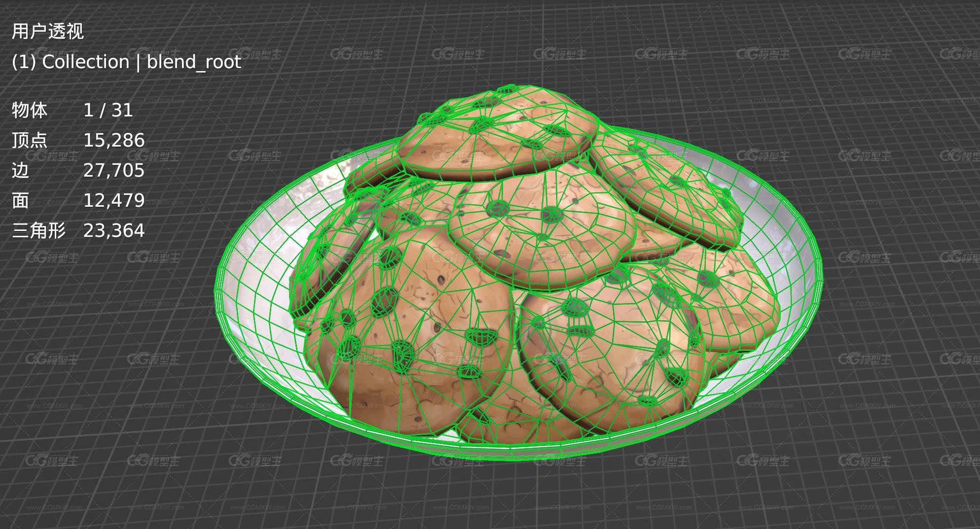Select the 三角形 23,364 statistic
Screen dimensions: 980x529
pyautogui.click(x=78, y=230)
